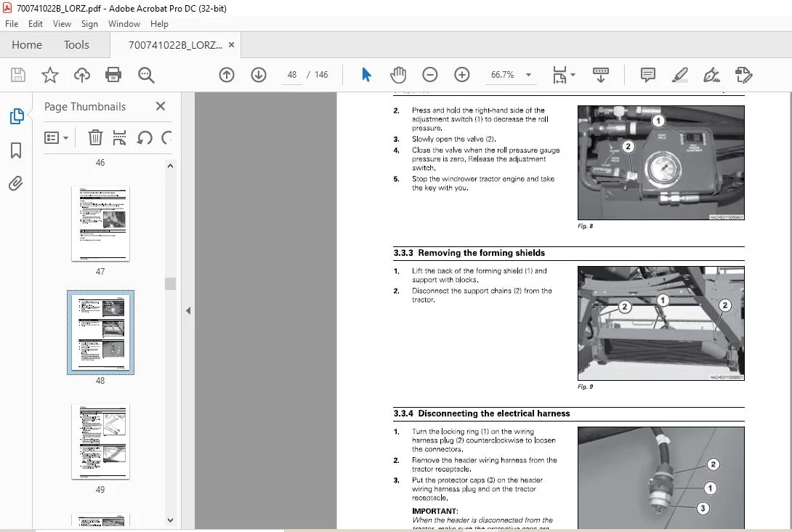Switch to the Home tab
Viewport: 792px width, 532px height.
[27, 45]
